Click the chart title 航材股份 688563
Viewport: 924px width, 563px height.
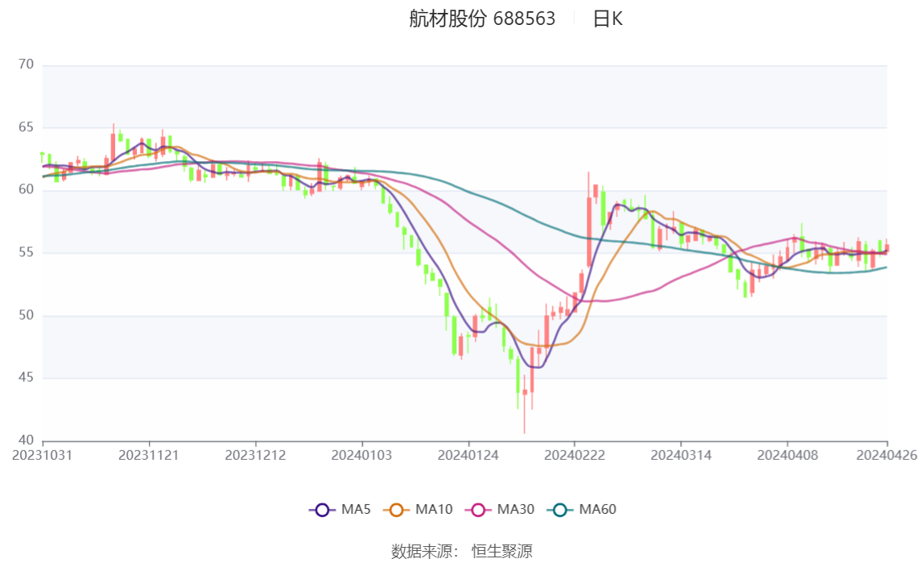point(482,19)
